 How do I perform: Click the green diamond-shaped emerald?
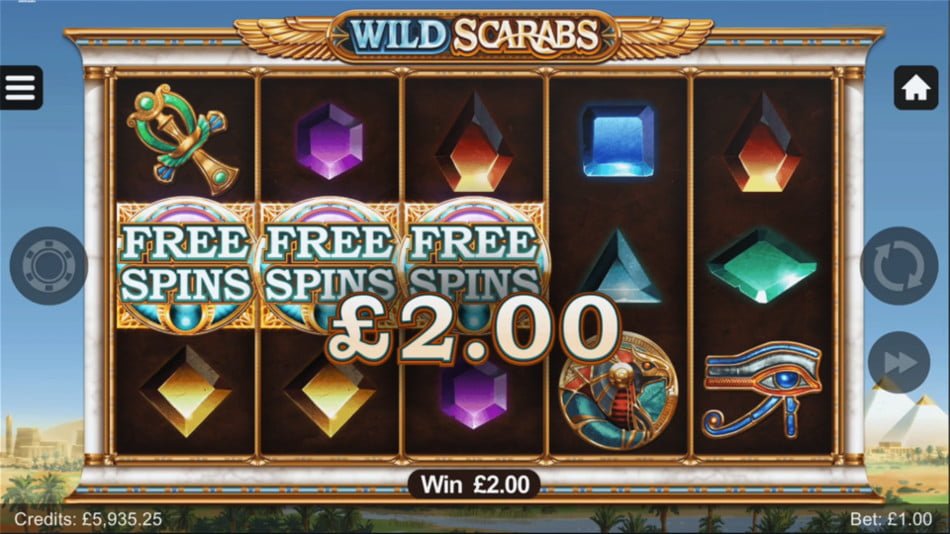762,265
